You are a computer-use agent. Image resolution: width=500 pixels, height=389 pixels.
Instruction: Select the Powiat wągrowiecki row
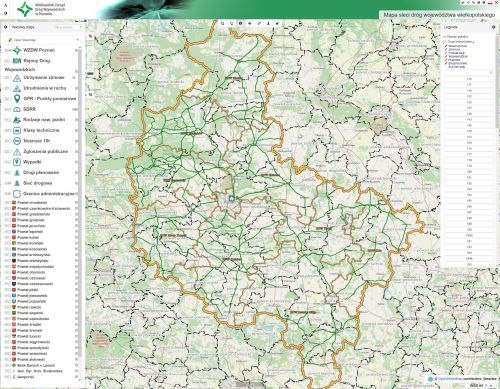point(41,342)
